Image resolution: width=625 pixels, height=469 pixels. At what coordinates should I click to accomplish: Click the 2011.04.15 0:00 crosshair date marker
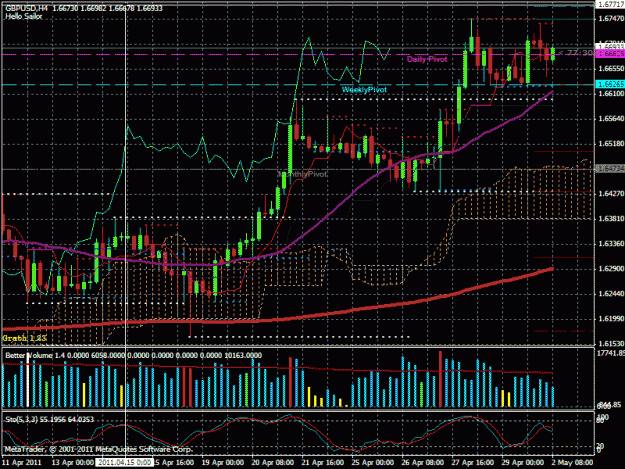[x=124, y=463]
